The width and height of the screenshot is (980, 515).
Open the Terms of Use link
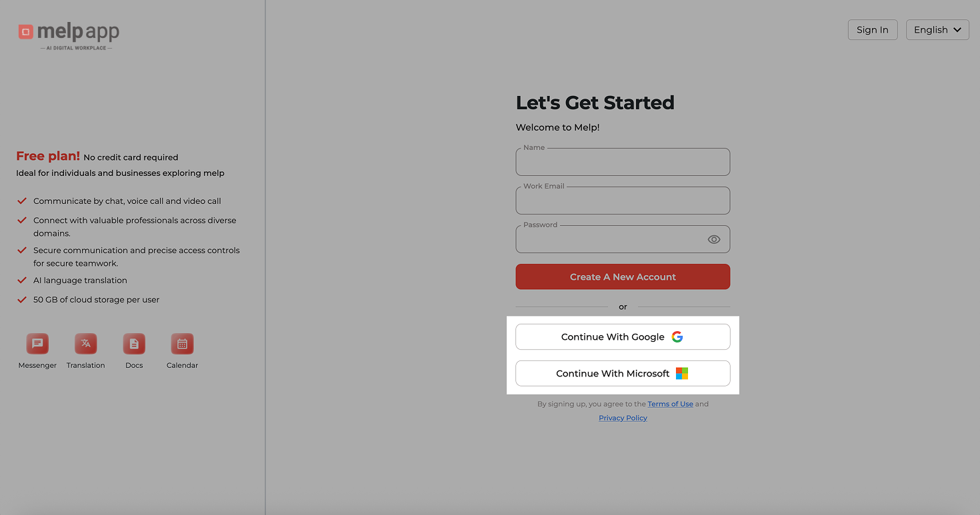point(670,404)
